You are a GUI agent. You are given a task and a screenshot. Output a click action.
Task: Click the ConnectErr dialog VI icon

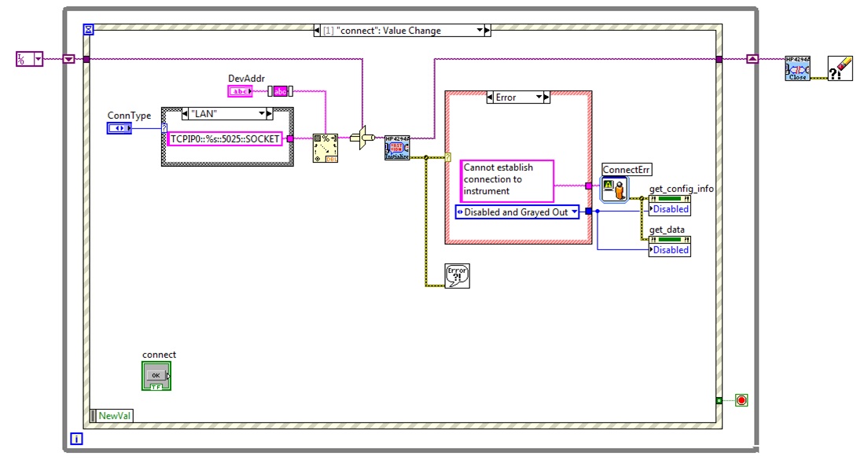click(x=615, y=188)
